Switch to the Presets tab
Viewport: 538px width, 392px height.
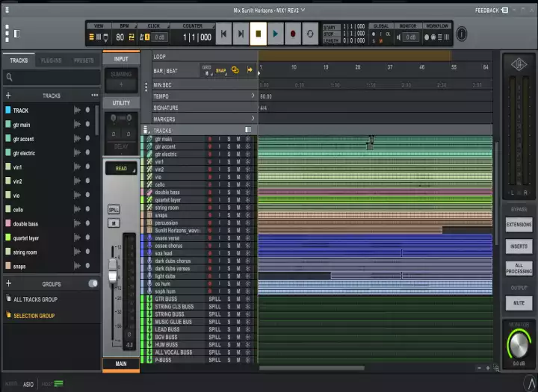click(84, 60)
